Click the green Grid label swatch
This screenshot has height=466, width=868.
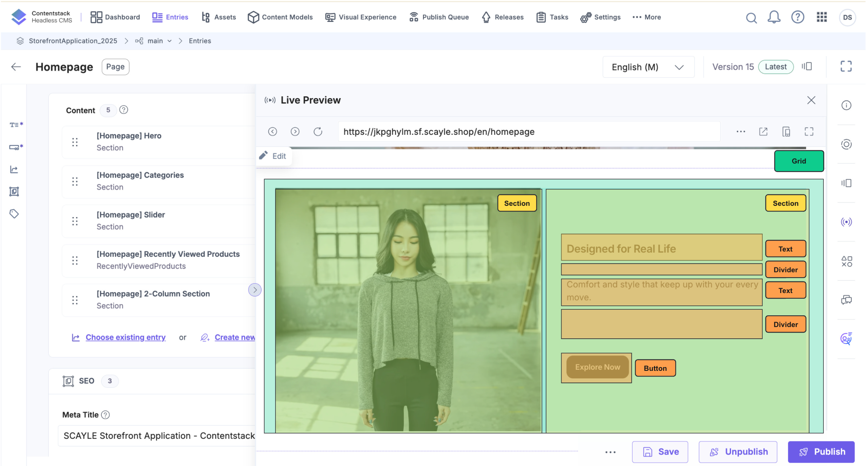(x=799, y=161)
